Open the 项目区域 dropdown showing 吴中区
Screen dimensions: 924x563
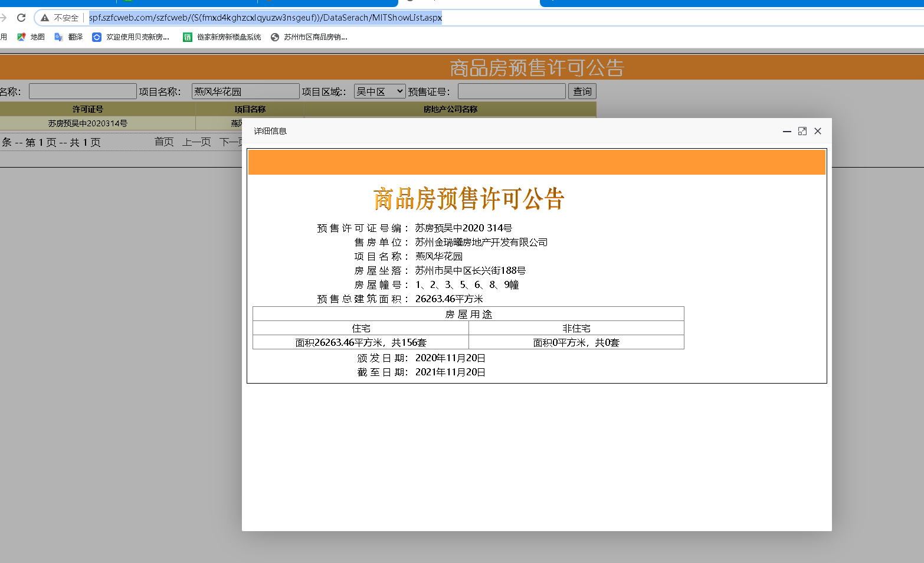pos(380,91)
